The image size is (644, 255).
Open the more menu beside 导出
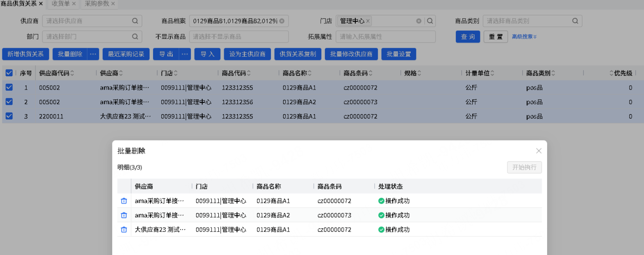(185, 54)
